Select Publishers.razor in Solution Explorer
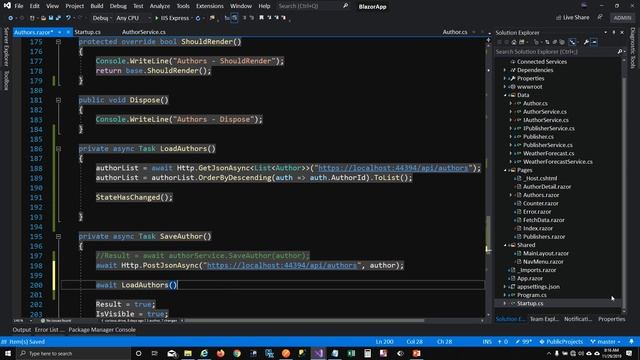The image size is (640, 360). click(544, 237)
